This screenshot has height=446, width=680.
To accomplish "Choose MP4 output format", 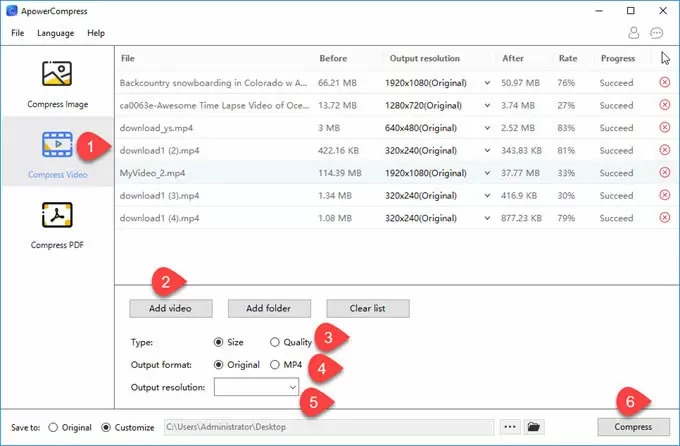I will point(275,365).
